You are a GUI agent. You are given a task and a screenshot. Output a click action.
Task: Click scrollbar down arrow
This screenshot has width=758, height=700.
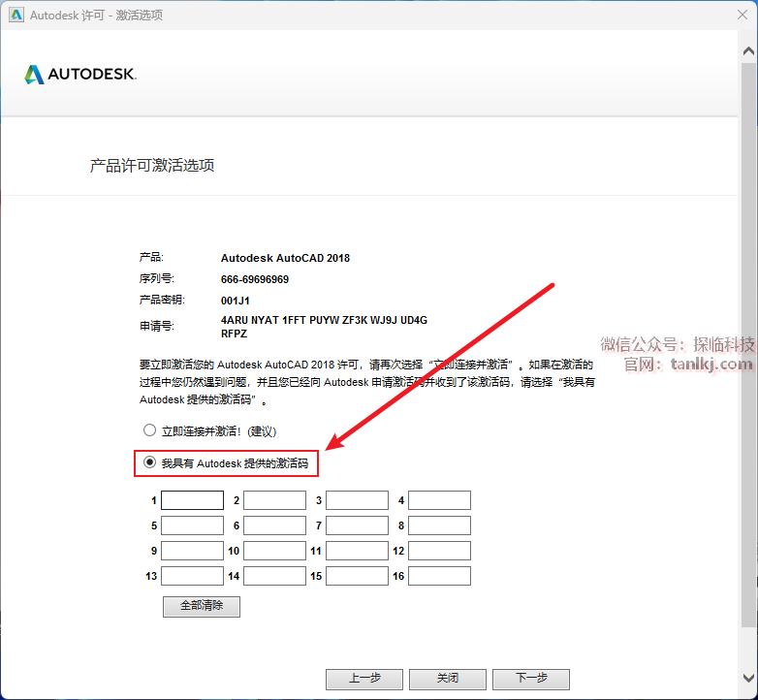pos(748,678)
